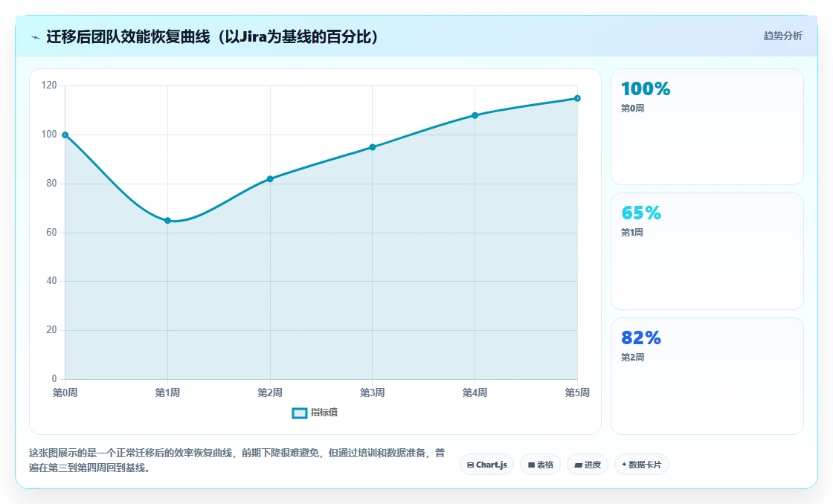Click the description paragraph below the chart
This screenshot has width=833, height=504.
(237, 460)
